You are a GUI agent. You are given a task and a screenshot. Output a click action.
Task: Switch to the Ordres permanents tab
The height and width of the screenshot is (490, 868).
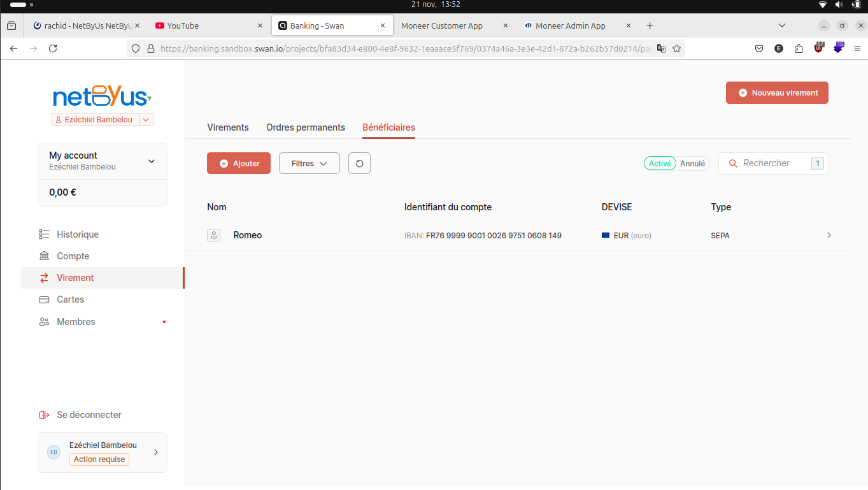(x=306, y=127)
